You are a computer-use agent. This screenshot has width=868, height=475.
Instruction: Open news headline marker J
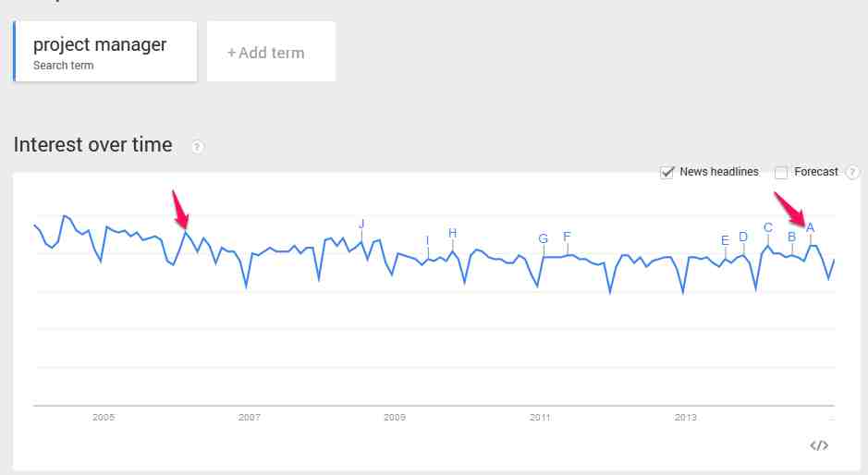[361, 224]
